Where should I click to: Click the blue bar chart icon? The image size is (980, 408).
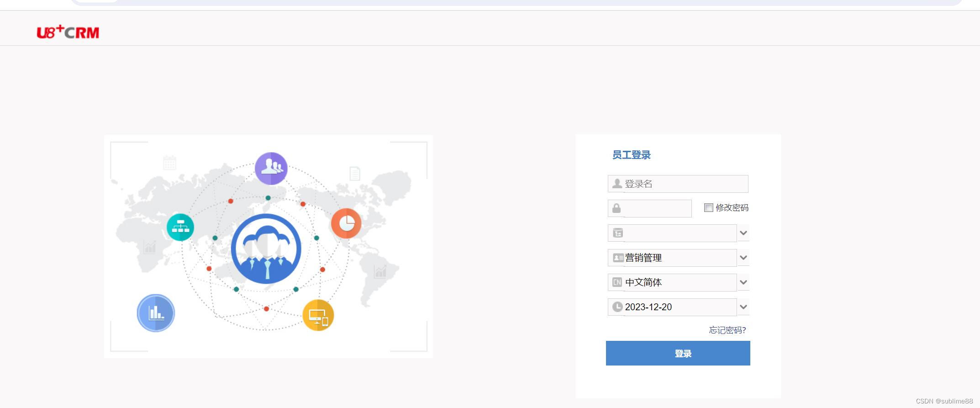156,313
